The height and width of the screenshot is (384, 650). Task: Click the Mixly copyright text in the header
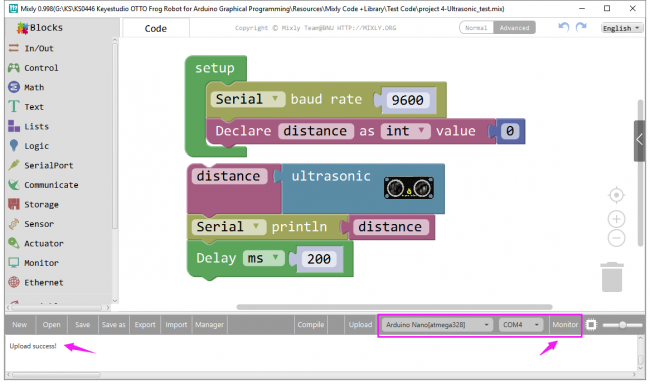pos(315,28)
